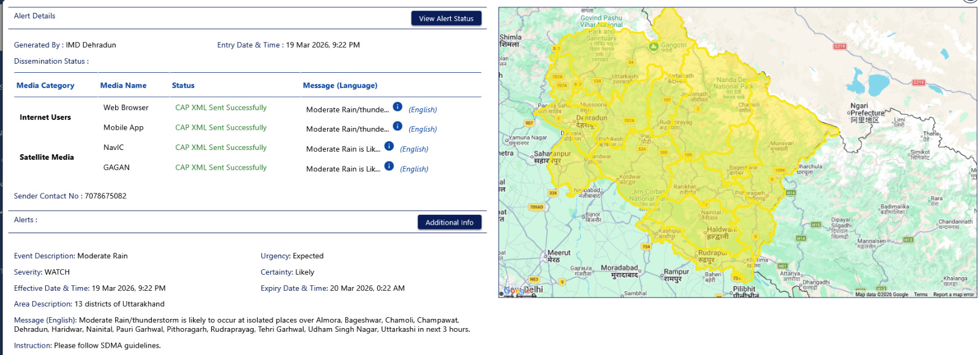This screenshot has height=355, width=980.
Task: Open the View Alert Status button
Action: 446,18
